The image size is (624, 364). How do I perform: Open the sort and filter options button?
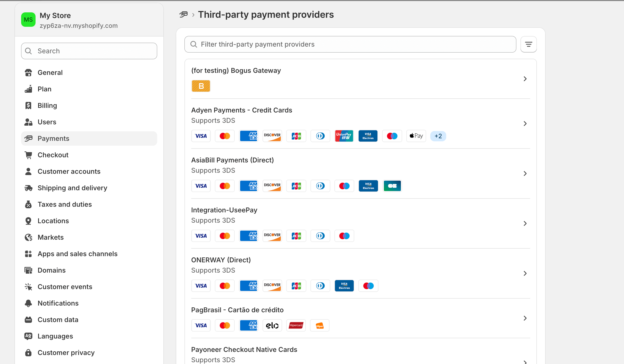528,44
